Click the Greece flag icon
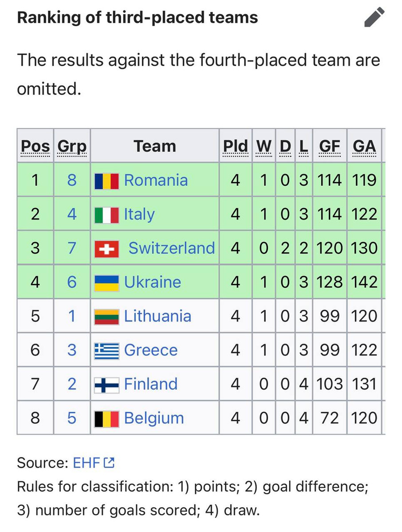Image resolution: width=402 pixels, height=532 pixels. point(106,351)
